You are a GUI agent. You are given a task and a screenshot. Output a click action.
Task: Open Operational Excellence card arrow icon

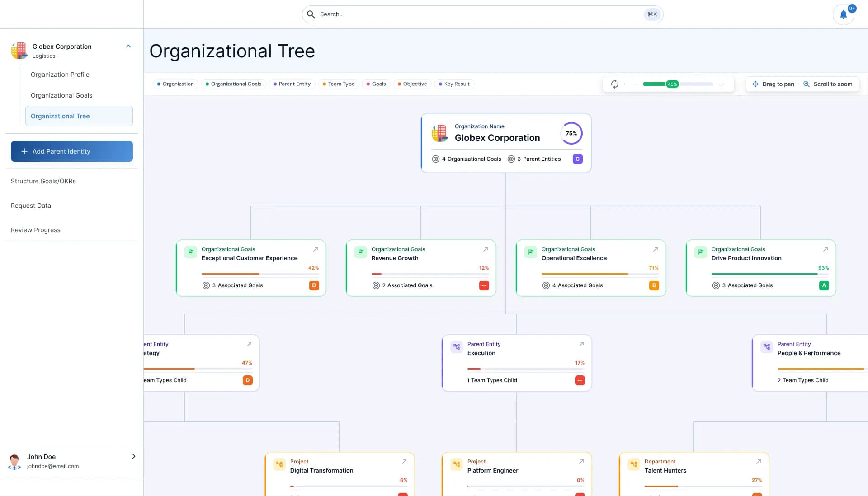coord(656,249)
